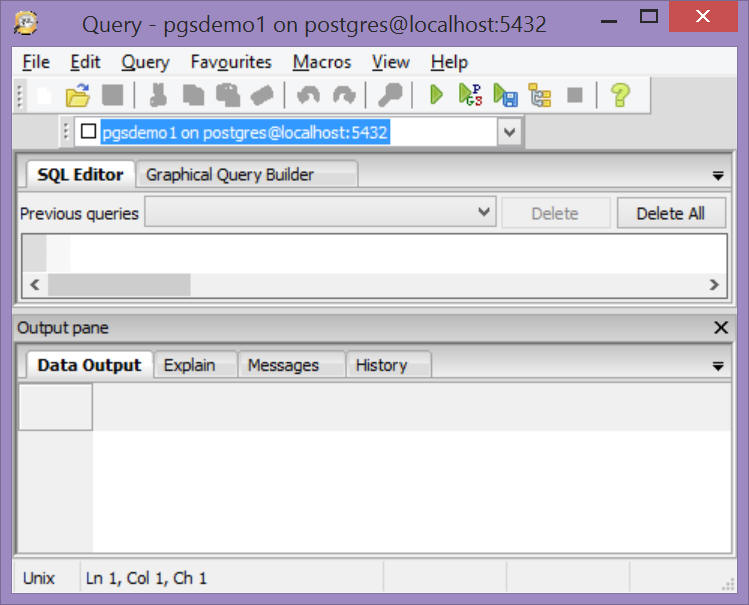Open the Edit menu
Image resolution: width=749 pixels, height=605 pixels.
click(85, 62)
